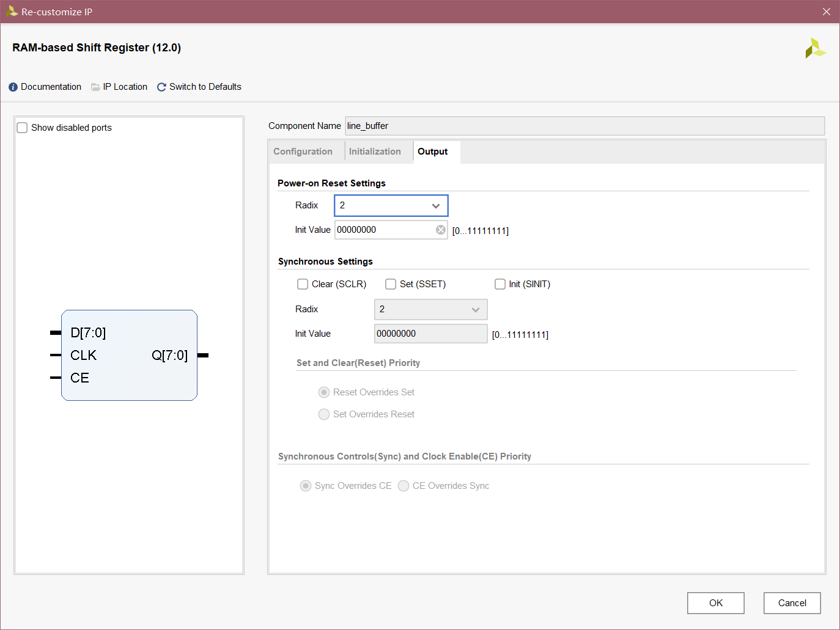Open Power-on Reset Radix dropdown

coord(391,205)
